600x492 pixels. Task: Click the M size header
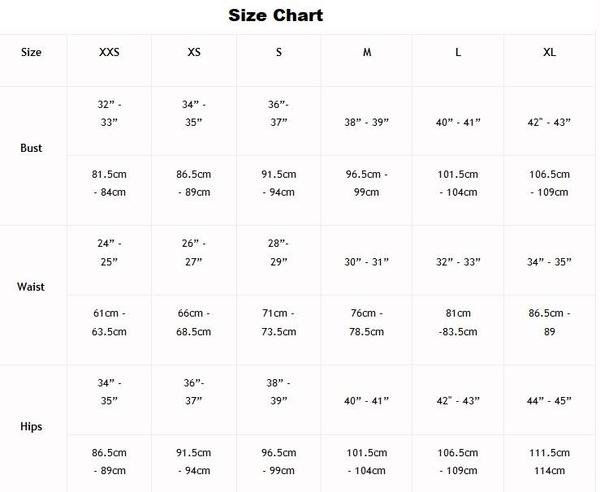[367, 52]
